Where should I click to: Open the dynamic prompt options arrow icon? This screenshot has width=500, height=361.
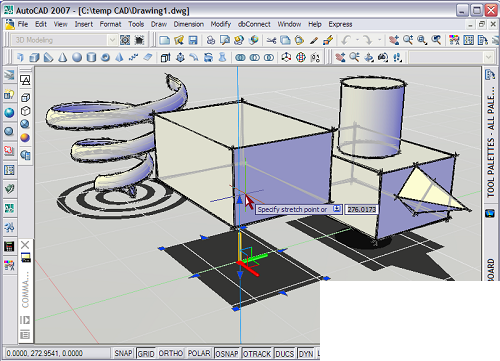(x=337, y=209)
